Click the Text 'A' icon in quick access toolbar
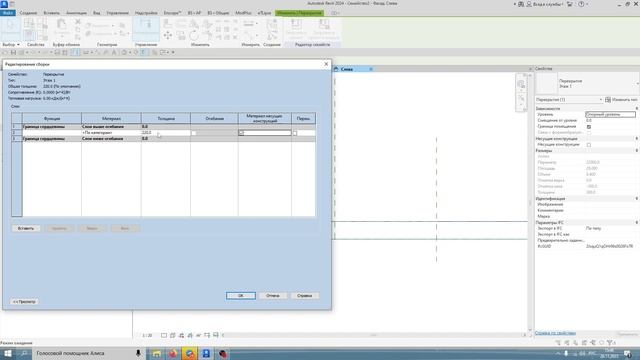Viewport: 640px width, 360px height. (114, 53)
